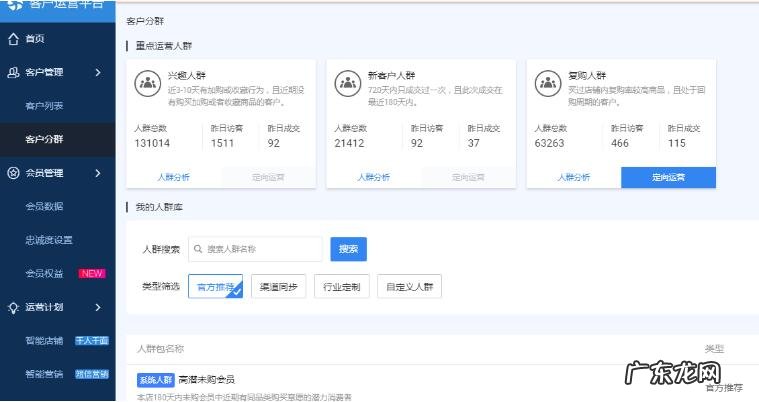
Task: Click the 高潜未购会员 row name
Action: pyautogui.click(x=207, y=380)
